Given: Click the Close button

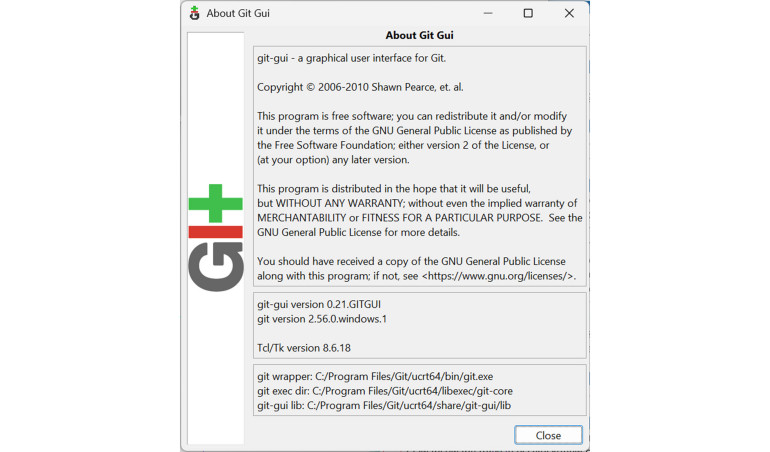Looking at the screenshot, I should (x=548, y=435).
